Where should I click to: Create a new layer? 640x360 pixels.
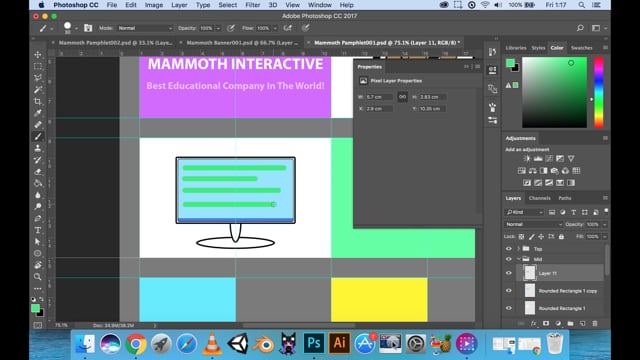coord(582,323)
